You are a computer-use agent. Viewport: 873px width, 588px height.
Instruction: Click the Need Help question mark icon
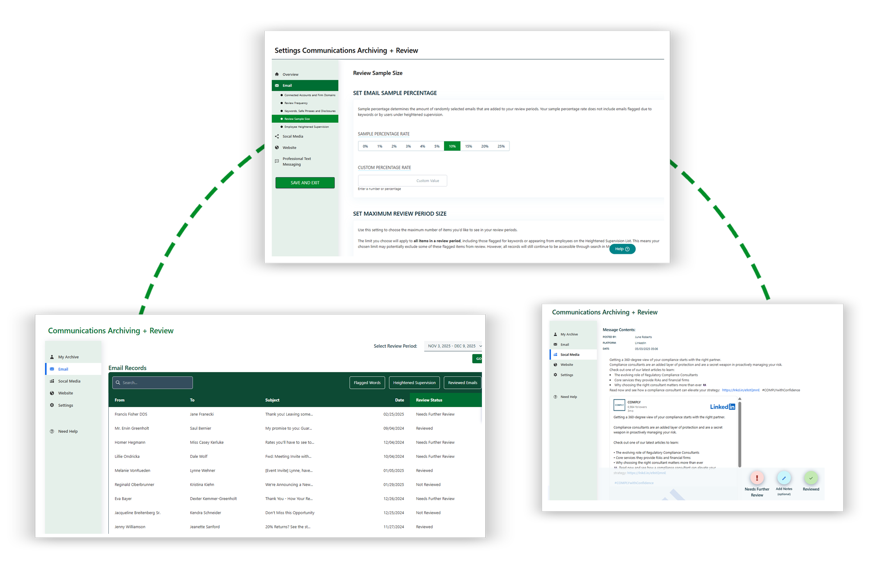52,431
